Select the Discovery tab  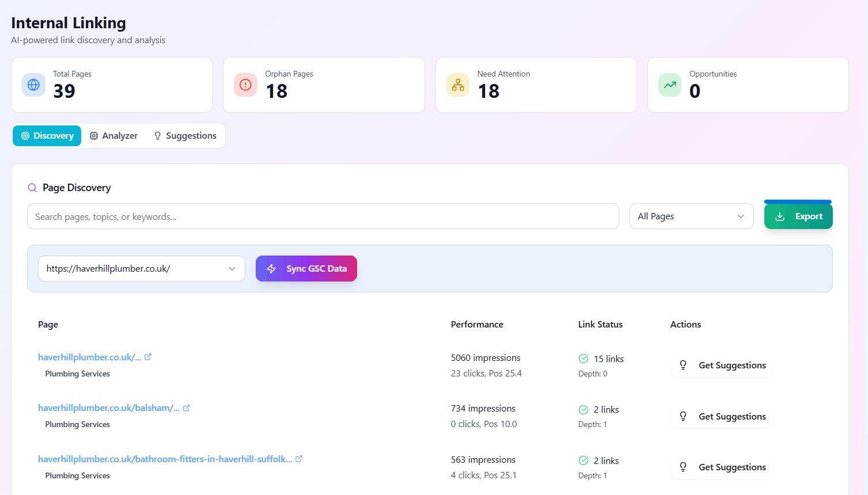[47, 135]
